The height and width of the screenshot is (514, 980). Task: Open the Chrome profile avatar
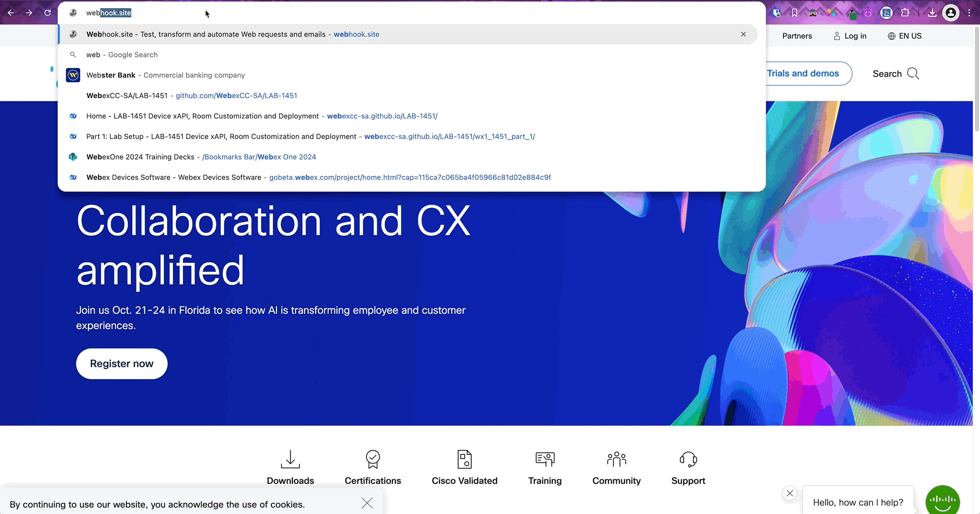950,13
